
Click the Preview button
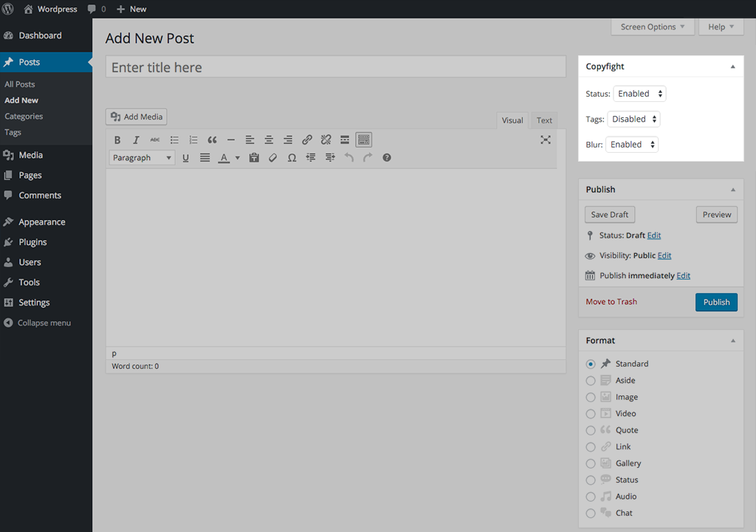click(716, 215)
